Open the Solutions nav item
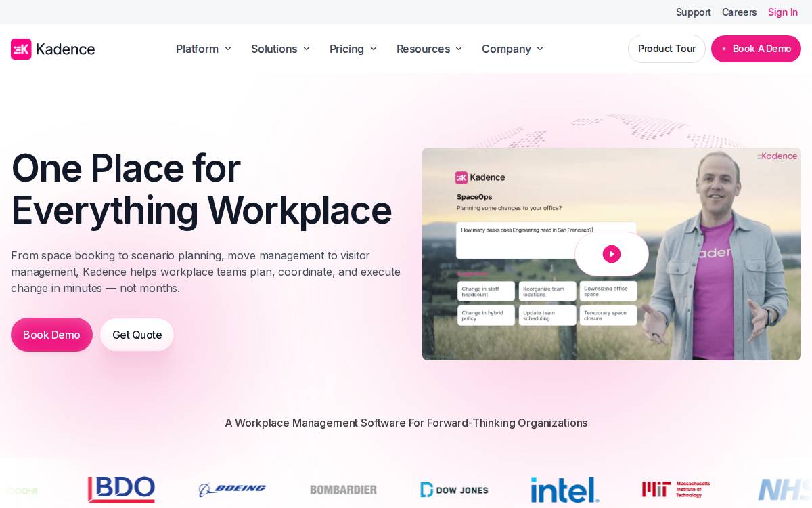The height and width of the screenshot is (508, 812). [274, 49]
